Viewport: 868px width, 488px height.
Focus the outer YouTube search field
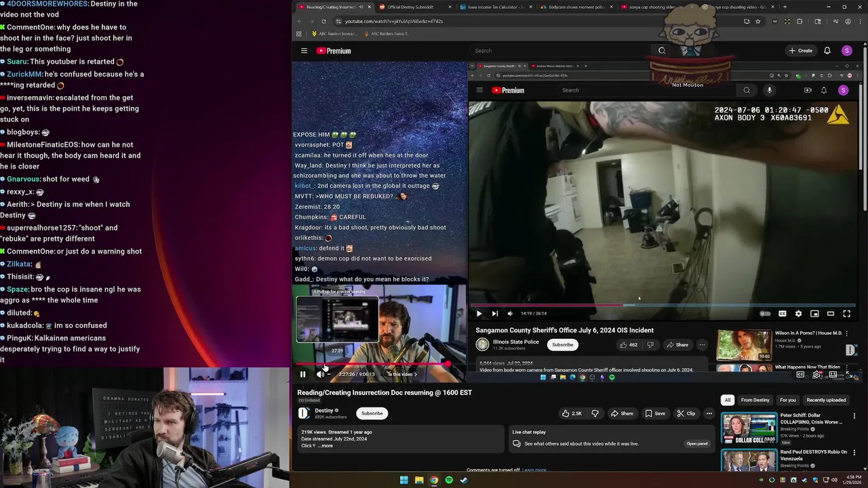(561, 51)
